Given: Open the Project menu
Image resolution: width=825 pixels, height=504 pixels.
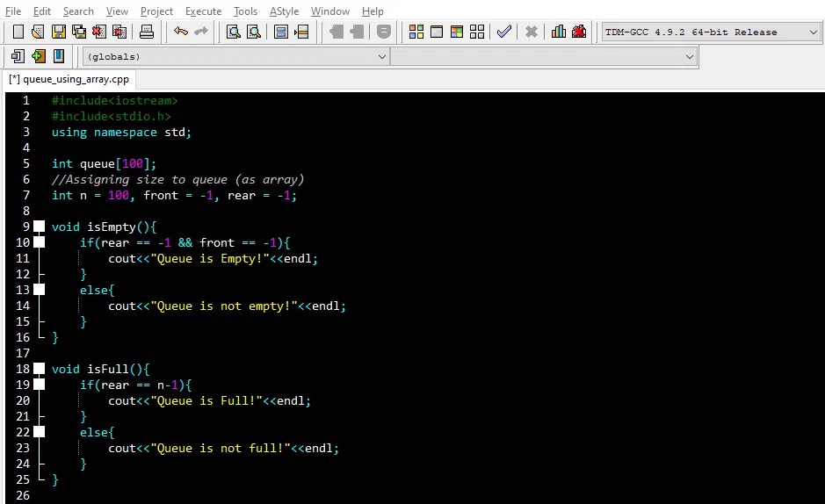Looking at the screenshot, I should click(x=156, y=11).
